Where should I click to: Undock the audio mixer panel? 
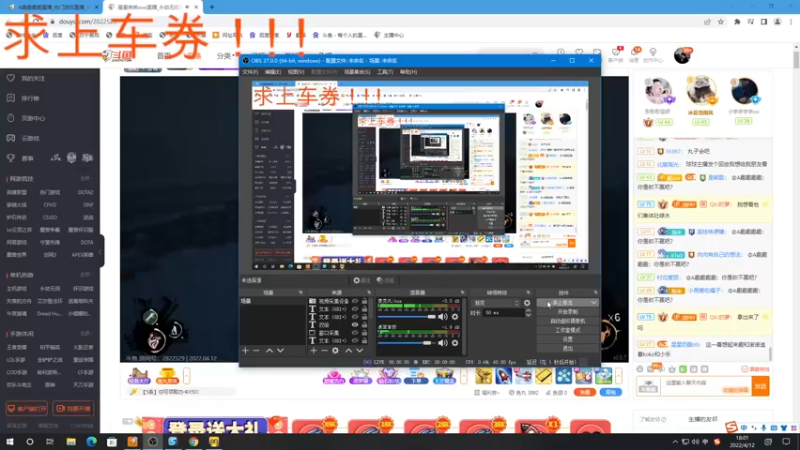tap(462, 292)
